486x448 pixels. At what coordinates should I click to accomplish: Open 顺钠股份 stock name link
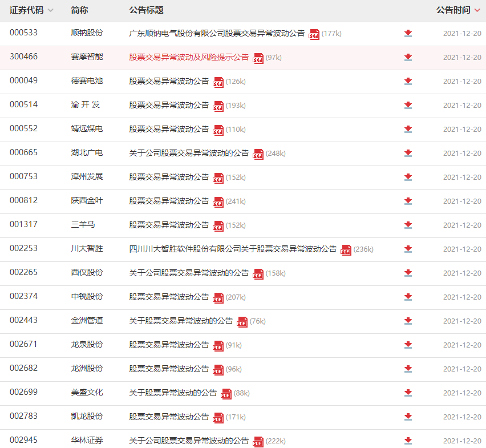coord(87,33)
